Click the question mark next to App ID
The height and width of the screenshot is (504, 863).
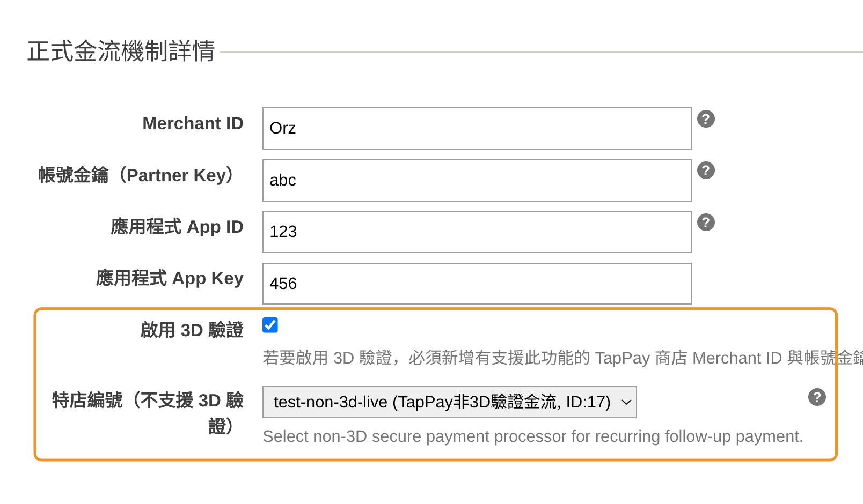pos(706,223)
